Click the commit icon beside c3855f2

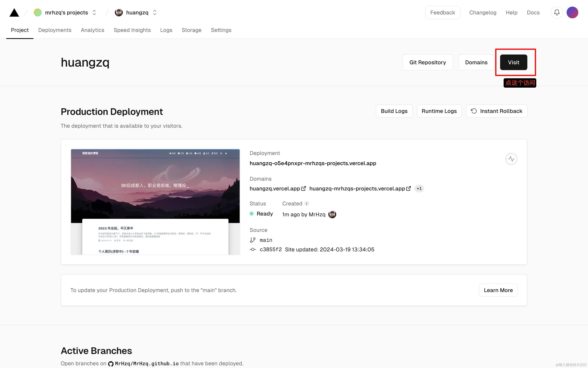point(253,249)
